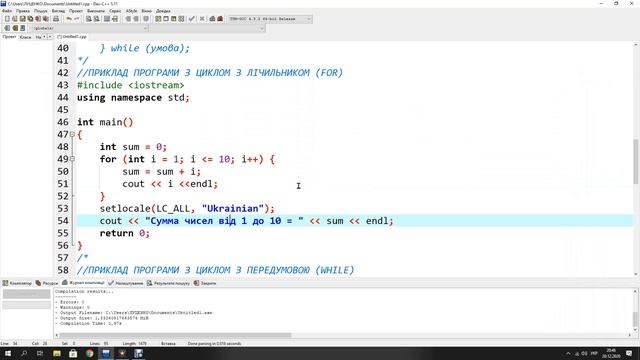Open Task View from taskbar
Viewport: 640px width, 360px height.
[40, 353]
